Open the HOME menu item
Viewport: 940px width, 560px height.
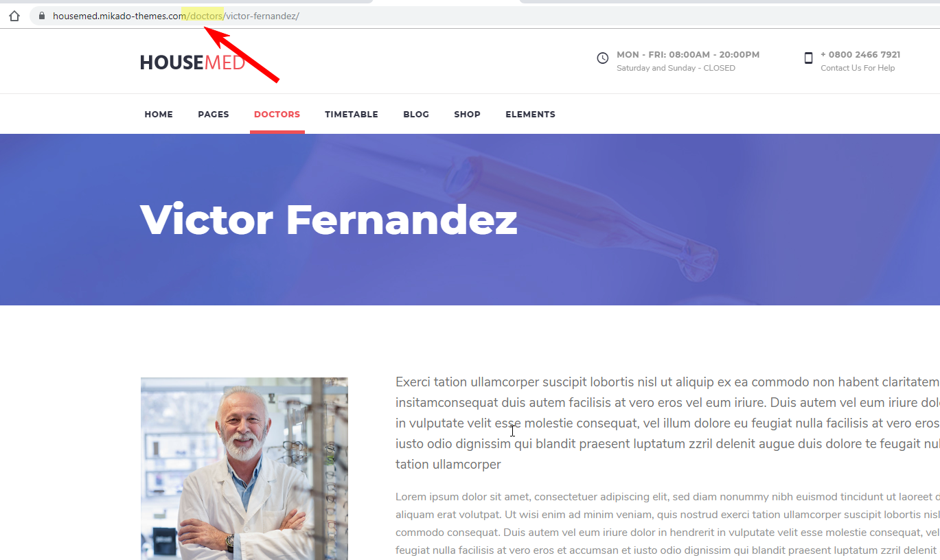click(159, 115)
